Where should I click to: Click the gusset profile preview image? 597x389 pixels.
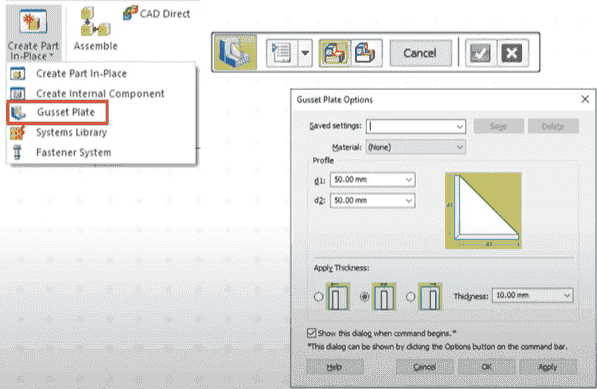(483, 210)
